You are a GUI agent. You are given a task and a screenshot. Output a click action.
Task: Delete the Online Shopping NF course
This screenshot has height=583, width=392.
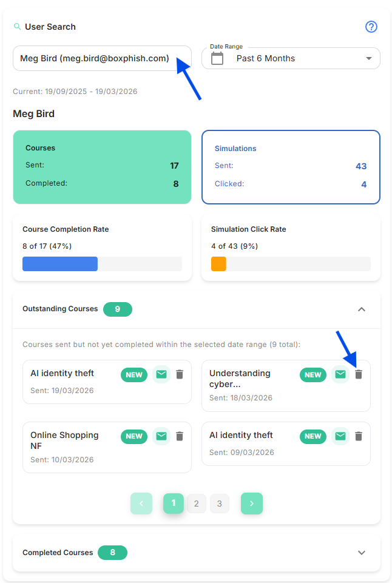click(x=180, y=436)
